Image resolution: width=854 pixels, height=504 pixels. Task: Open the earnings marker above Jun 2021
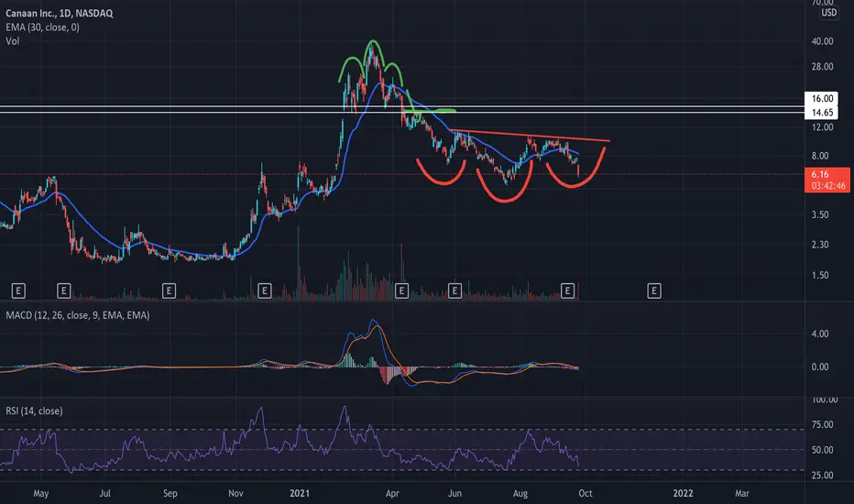point(454,291)
